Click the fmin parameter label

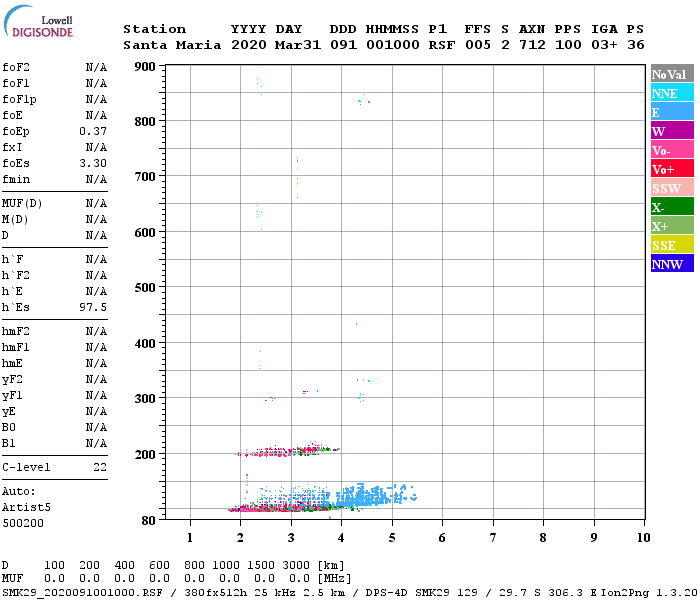pyautogui.click(x=16, y=179)
